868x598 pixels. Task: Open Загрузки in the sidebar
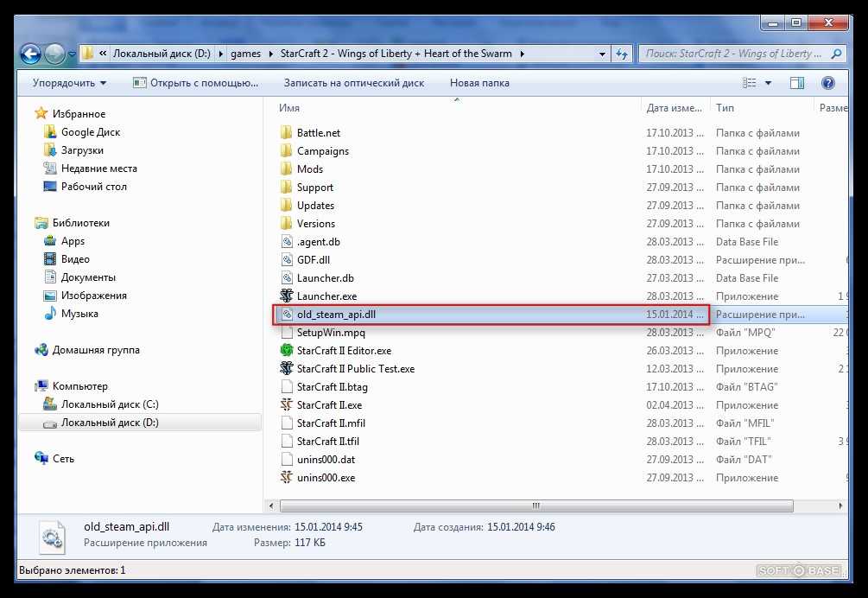click(82, 150)
